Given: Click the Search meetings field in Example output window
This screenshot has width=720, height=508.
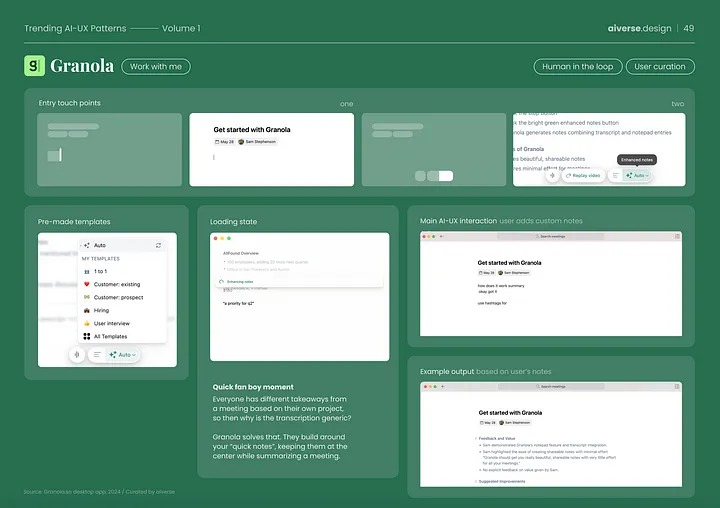Looking at the screenshot, I should tap(551, 387).
